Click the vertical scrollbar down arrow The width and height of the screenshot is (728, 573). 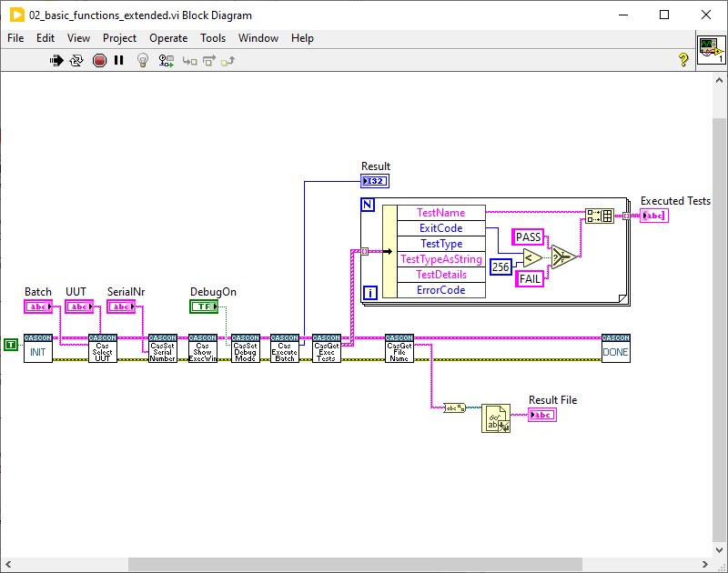pyautogui.click(x=719, y=550)
